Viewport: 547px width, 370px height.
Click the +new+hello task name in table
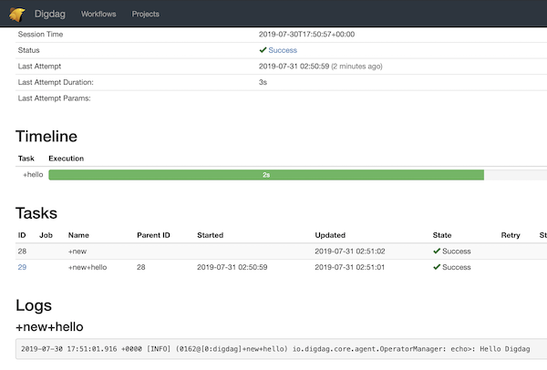coord(87,267)
